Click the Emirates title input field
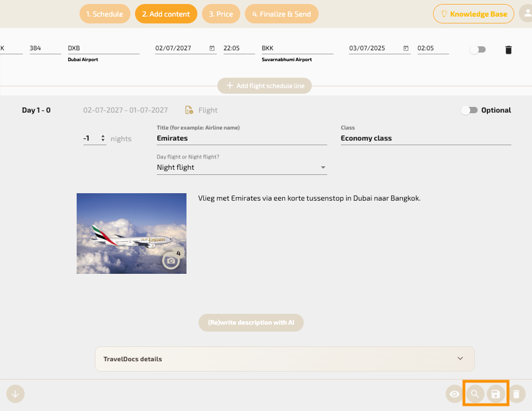Viewport: 532px width, 411px height. click(241, 138)
